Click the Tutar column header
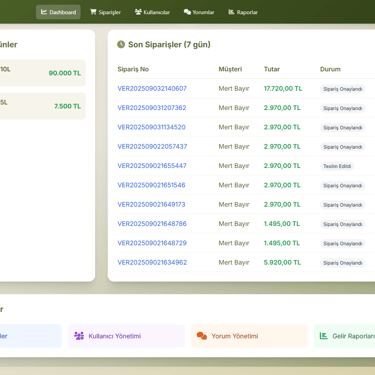Screen dimensions: 375x375 click(x=272, y=69)
